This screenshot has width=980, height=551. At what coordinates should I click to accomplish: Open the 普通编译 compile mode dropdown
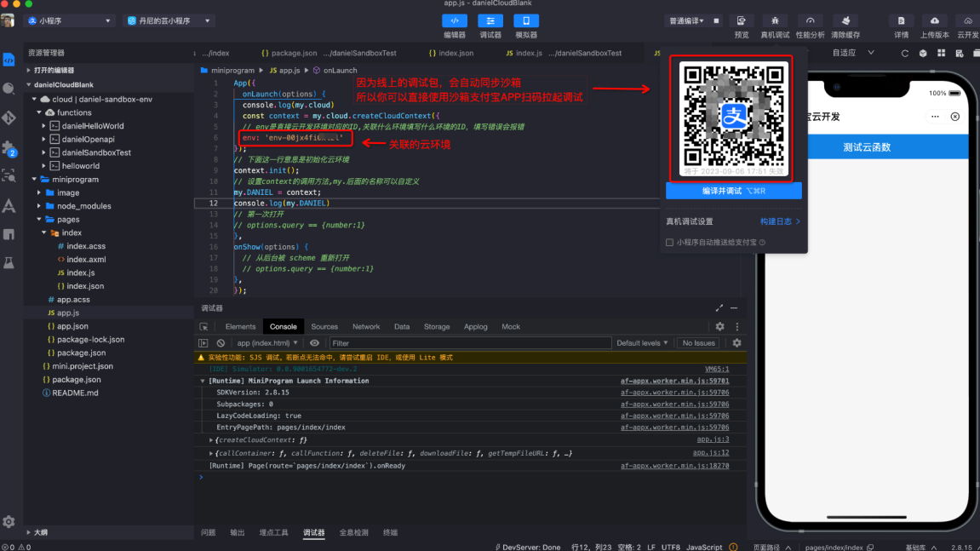point(686,20)
